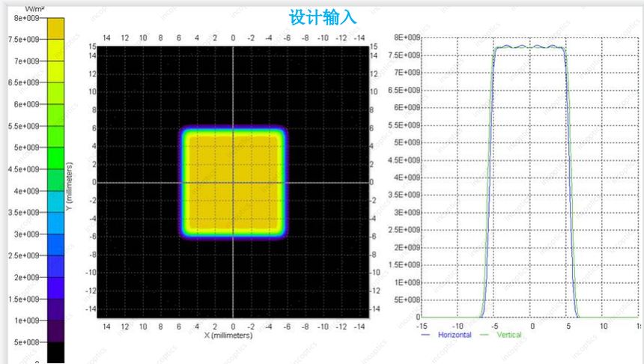
Task: Click the 5 tick on line plot x-axis
Action: [x=568, y=327]
